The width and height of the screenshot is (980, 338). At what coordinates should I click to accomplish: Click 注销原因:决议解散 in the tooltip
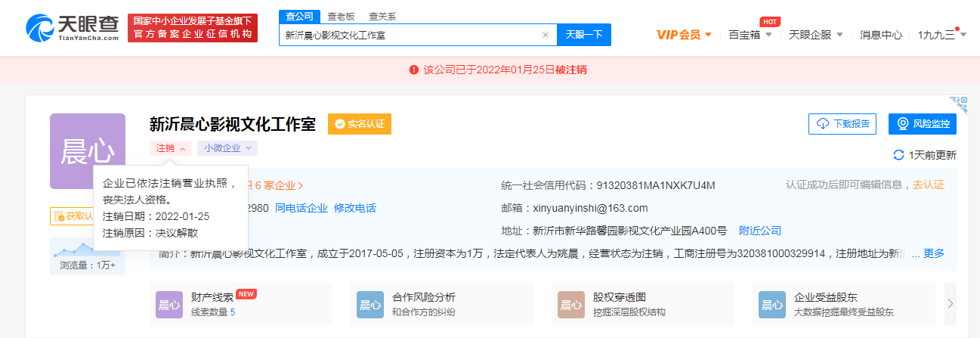pos(151,233)
